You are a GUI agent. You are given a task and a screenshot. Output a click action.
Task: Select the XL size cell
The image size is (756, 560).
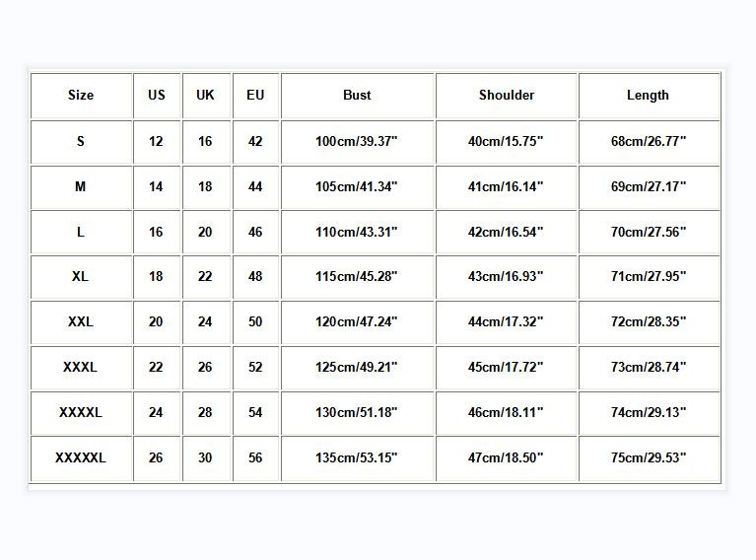(81, 277)
